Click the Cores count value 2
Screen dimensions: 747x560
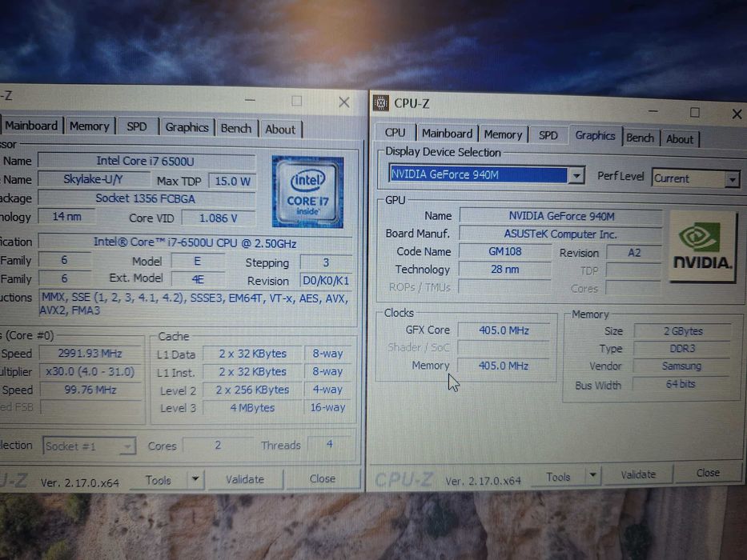click(x=218, y=445)
